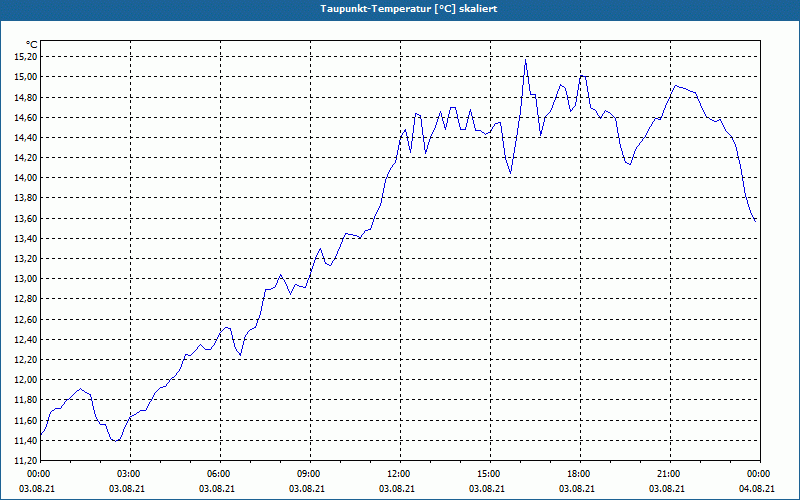This screenshot has width=800, height=500.
Task: Select the 09:00 time label
Action: coord(310,474)
